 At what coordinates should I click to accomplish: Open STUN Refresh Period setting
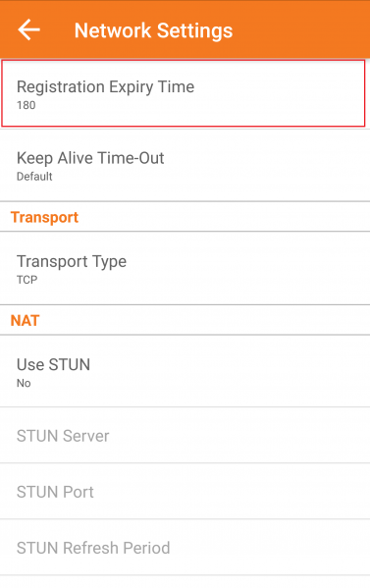point(185,548)
